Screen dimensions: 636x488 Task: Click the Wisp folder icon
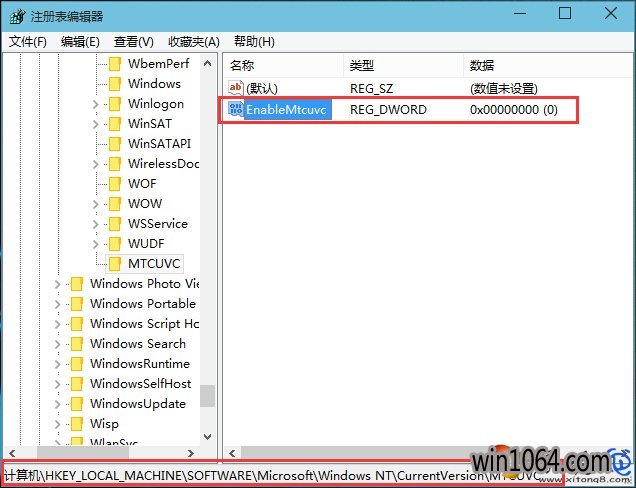point(77,424)
